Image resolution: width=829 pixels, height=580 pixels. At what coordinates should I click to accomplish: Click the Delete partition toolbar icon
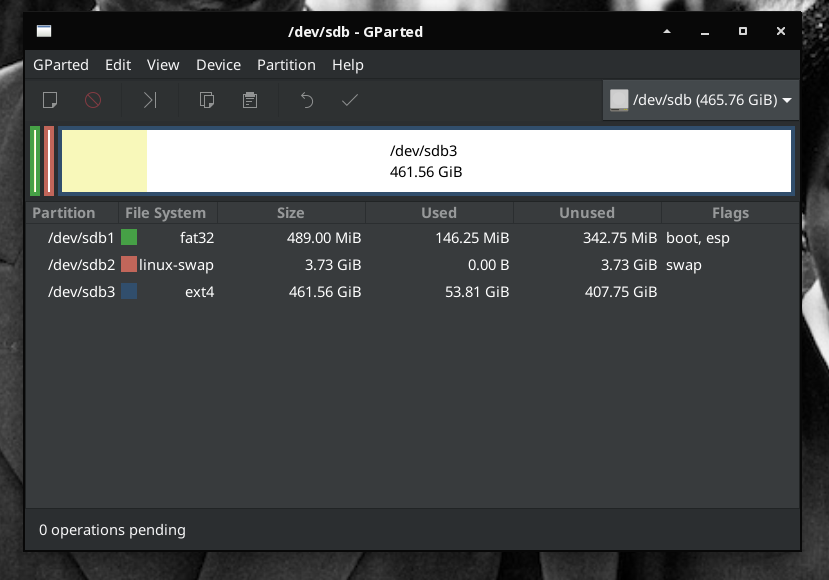tap(93, 100)
